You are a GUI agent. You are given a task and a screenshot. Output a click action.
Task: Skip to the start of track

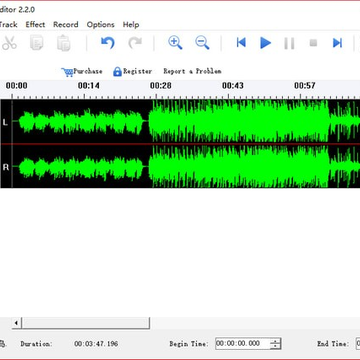(x=241, y=43)
